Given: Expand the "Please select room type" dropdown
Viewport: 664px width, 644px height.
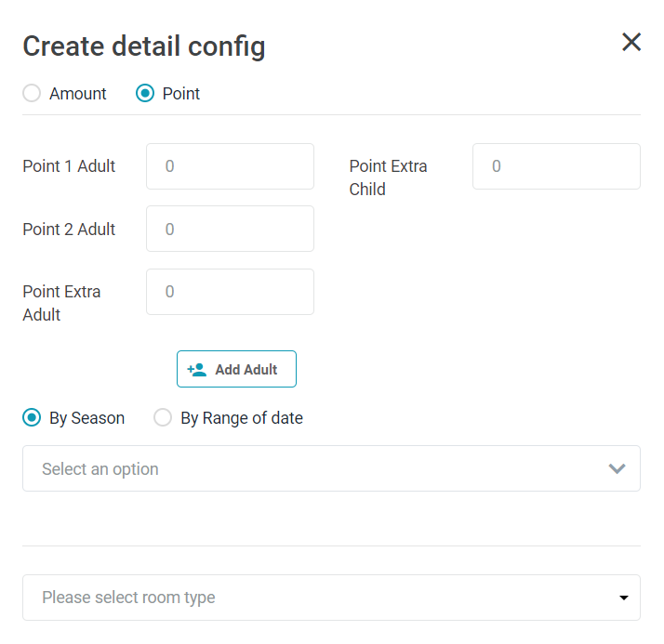Looking at the screenshot, I should click(x=316, y=598).
